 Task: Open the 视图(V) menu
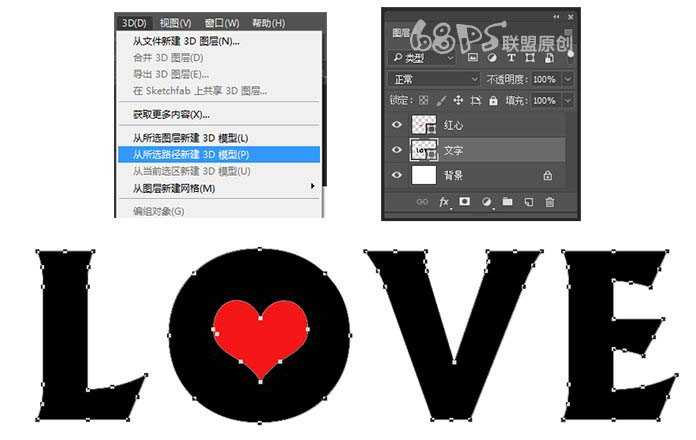pos(176,22)
